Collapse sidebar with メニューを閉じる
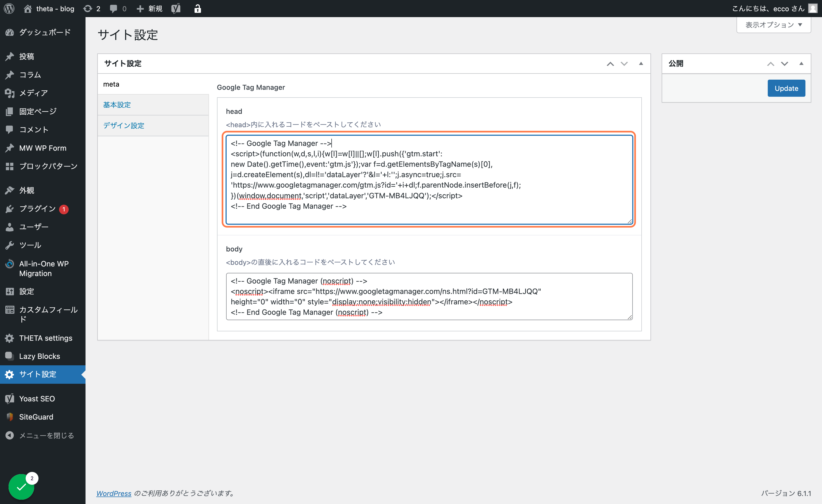This screenshot has height=504, width=822. 43,436
